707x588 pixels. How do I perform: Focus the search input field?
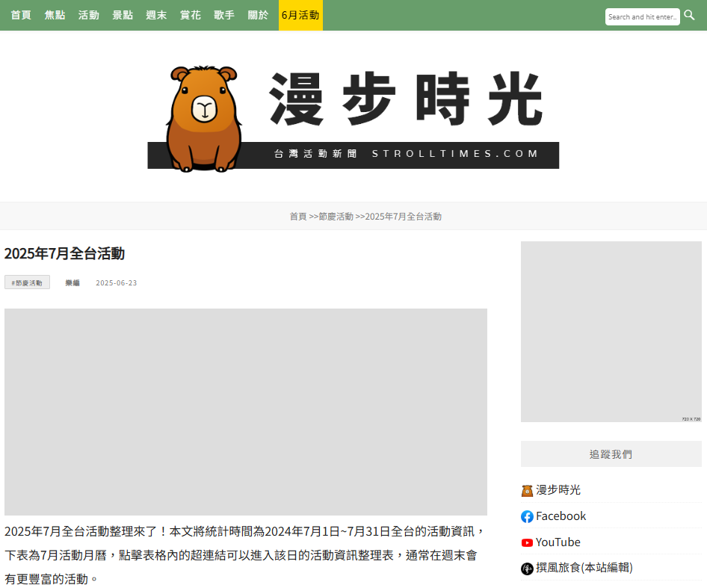pos(642,16)
